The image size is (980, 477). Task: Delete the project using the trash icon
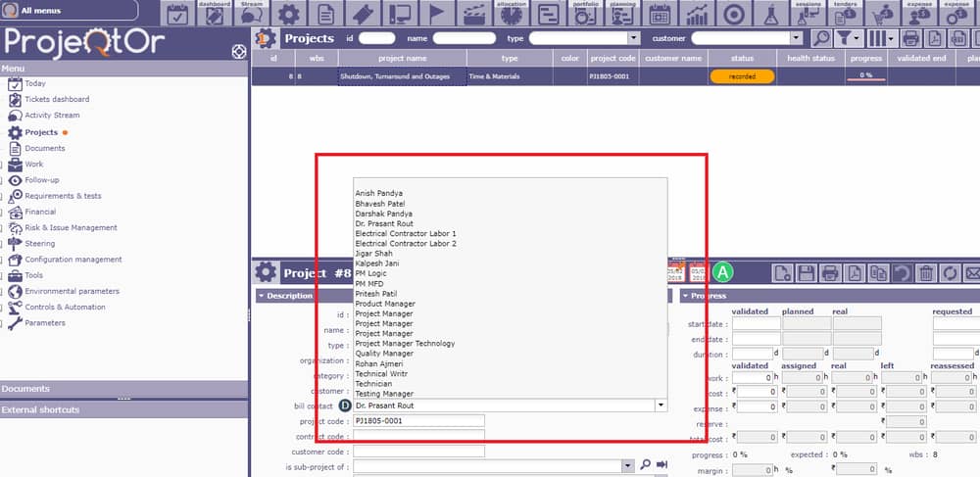927,273
